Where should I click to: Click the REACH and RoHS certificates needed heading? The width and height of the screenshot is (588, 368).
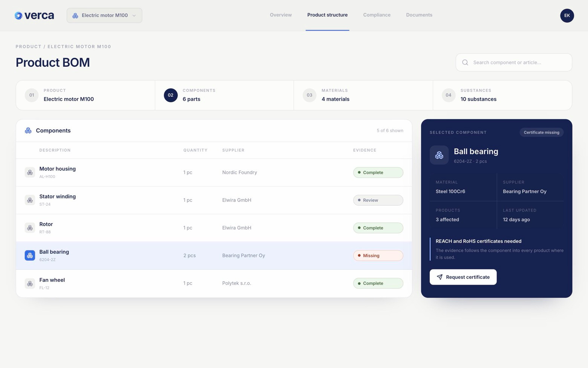479,241
